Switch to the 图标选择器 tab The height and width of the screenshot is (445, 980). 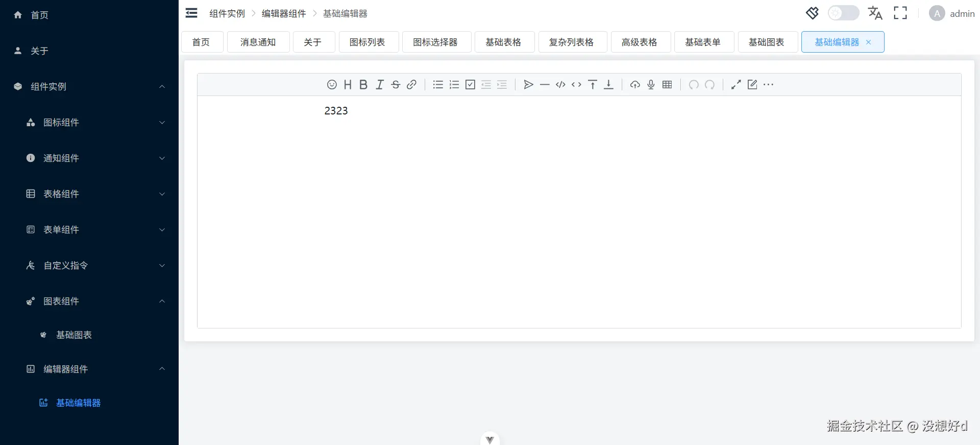coord(436,42)
